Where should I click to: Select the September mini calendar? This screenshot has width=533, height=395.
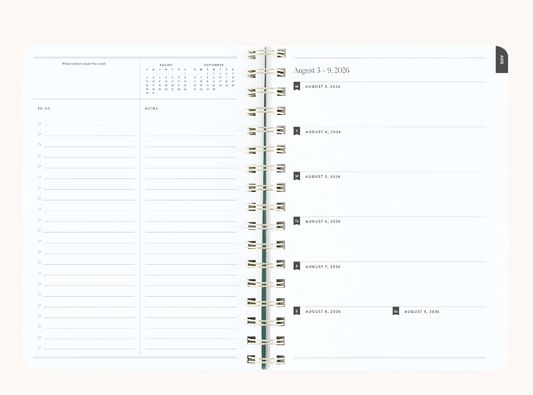pos(214,77)
